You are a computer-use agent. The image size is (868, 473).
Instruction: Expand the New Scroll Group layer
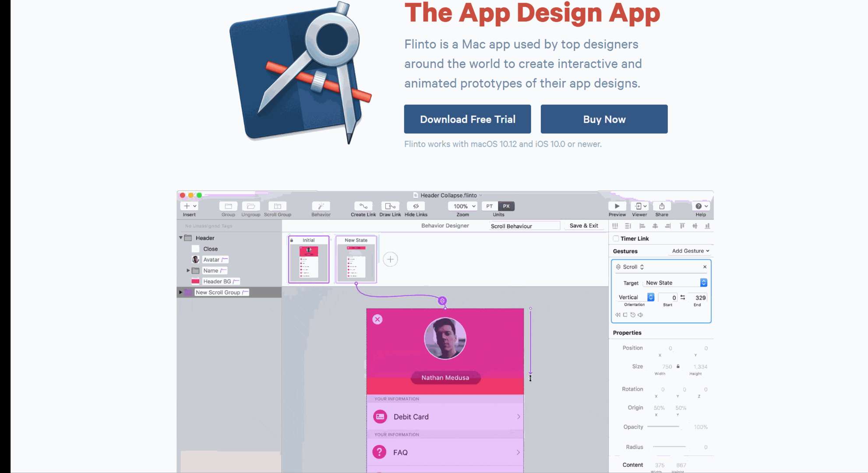(180, 292)
